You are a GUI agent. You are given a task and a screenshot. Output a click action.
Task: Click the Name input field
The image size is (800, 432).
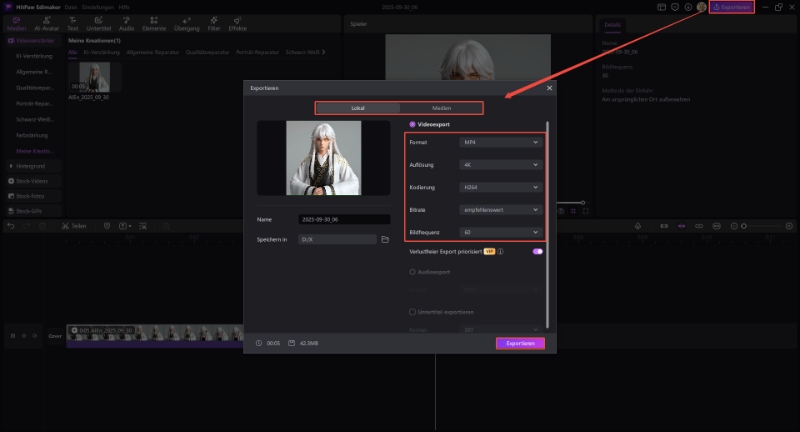[344, 219]
